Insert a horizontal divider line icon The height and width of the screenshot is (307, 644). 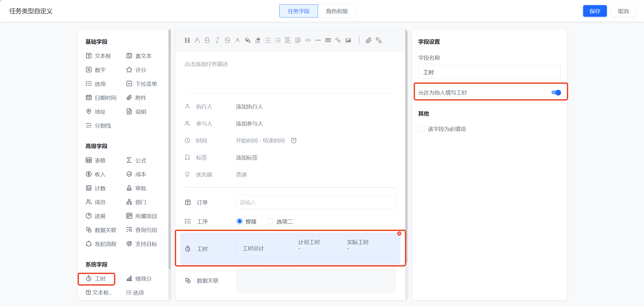[318, 40]
